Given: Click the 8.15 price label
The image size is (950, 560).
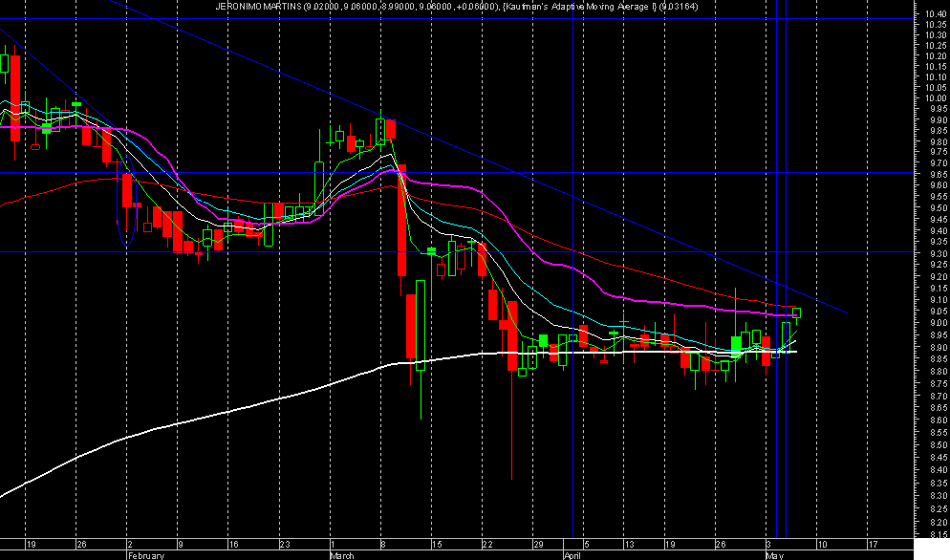Looking at the screenshot, I should 938,534.
